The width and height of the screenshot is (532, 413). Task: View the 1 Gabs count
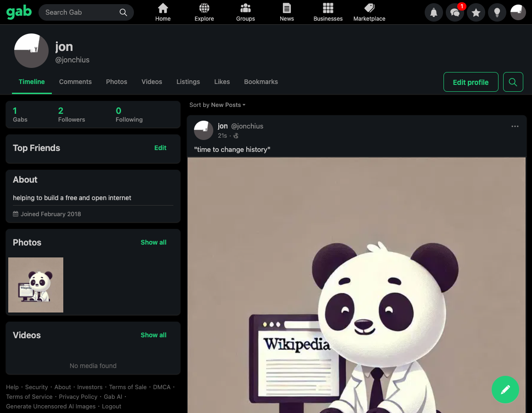(x=20, y=114)
